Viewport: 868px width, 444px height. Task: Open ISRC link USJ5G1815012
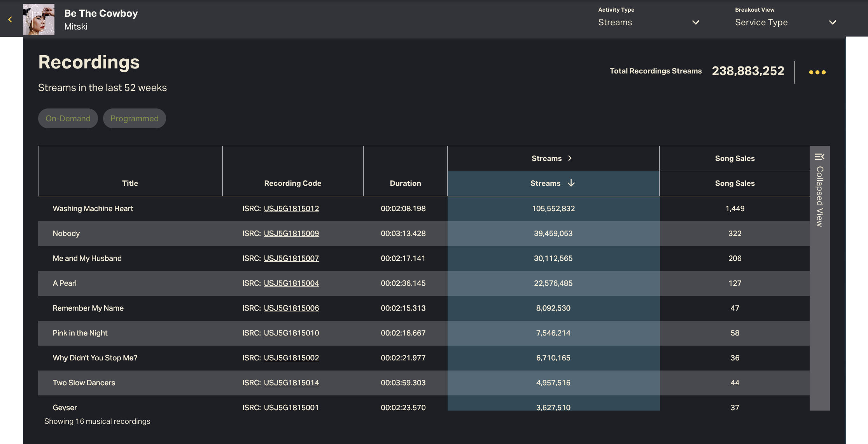coord(291,208)
